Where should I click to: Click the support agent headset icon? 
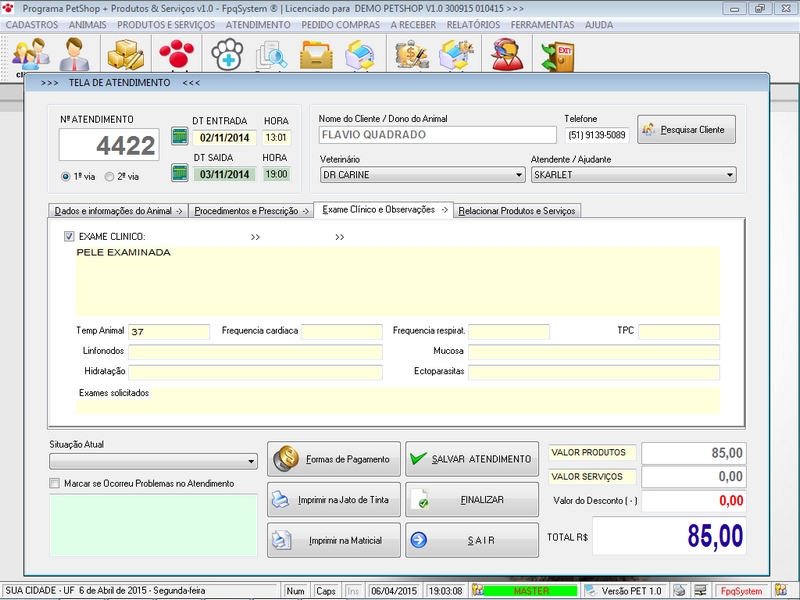(507, 54)
